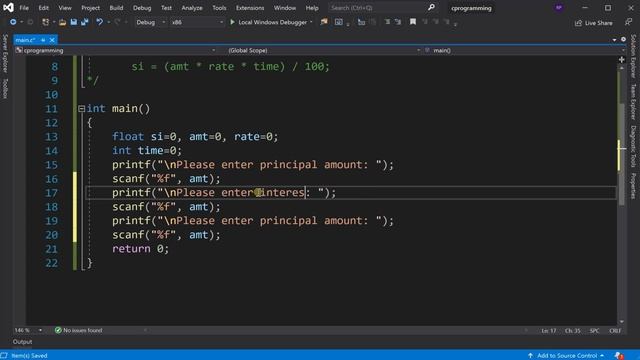Screen dimensions: 640x360
Task: Click the notifications icon in status bar
Action: [x=619, y=356]
